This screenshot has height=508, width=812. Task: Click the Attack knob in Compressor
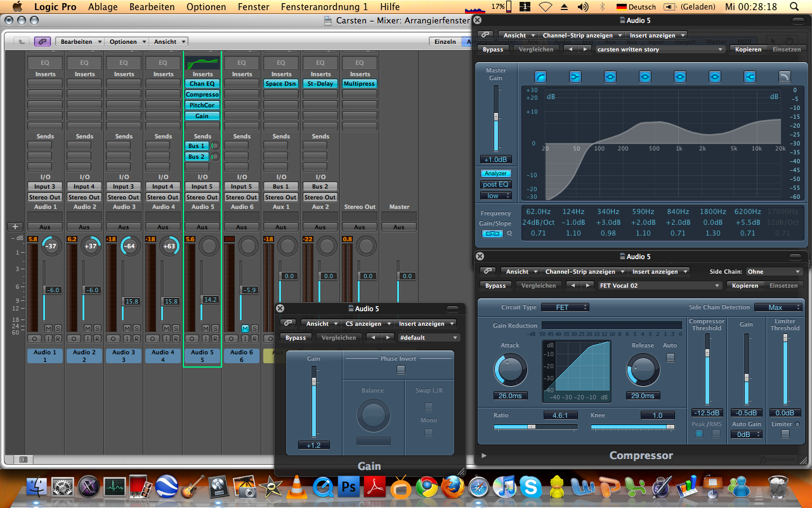click(511, 370)
